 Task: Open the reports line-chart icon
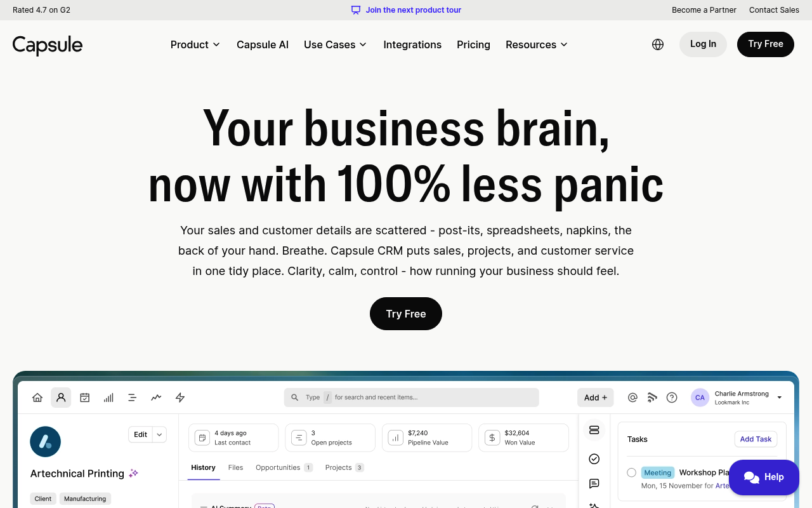(156, 398)
